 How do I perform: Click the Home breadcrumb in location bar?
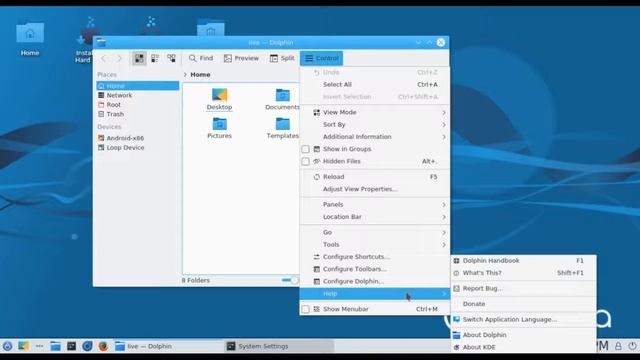point(200,75)
